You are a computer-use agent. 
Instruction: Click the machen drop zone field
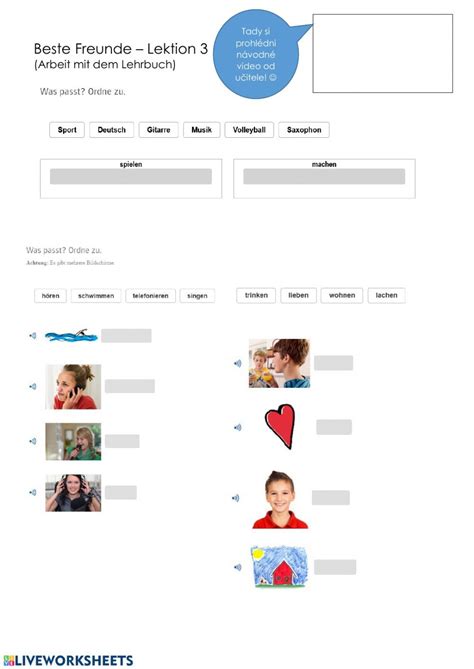click(x=324, y=177)
